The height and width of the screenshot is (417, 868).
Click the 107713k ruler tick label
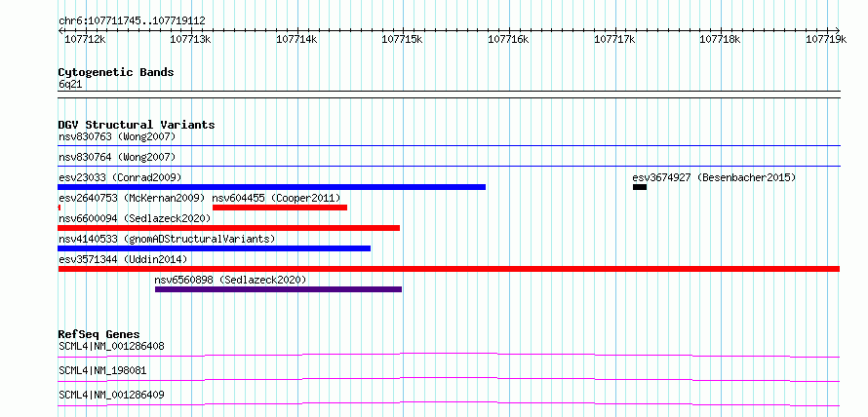[x=191, y=39]
